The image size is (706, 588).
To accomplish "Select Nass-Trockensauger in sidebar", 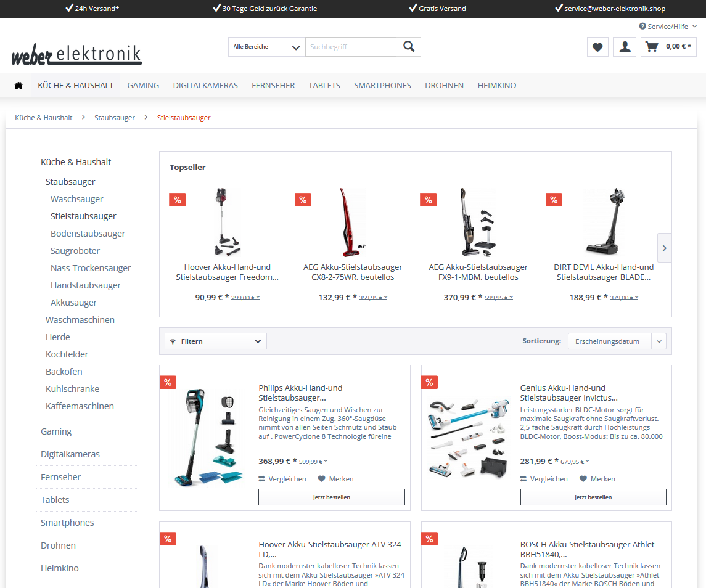I will click(91, 268).
